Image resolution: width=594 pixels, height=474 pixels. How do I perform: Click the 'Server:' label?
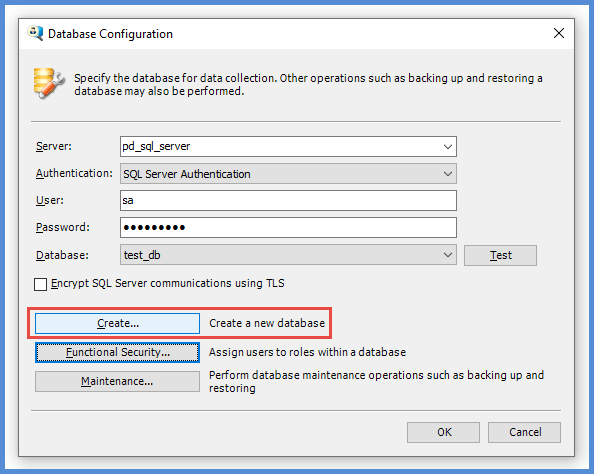pyautogui.click(x=54, y=146)
